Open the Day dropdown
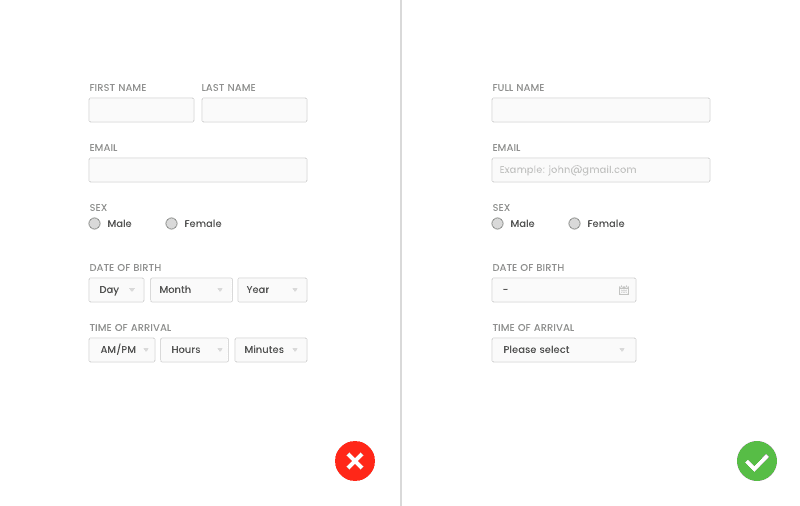Viewport: 800px width, 506px height. [117, 290]
